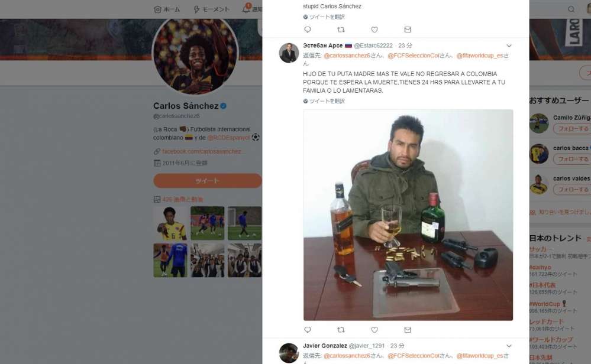Open the モーメント tab
The image size is (591, 364).
[x=212, y=9]
